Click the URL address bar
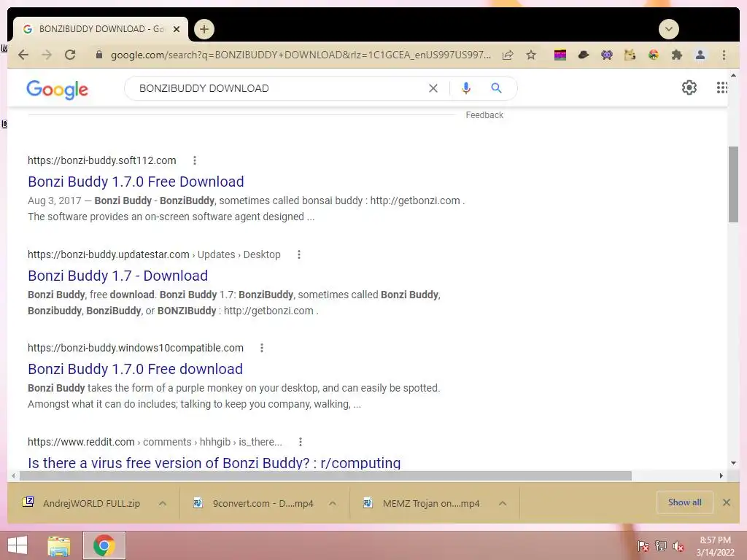This screenshot has height=560, width=747. point(300,55)
